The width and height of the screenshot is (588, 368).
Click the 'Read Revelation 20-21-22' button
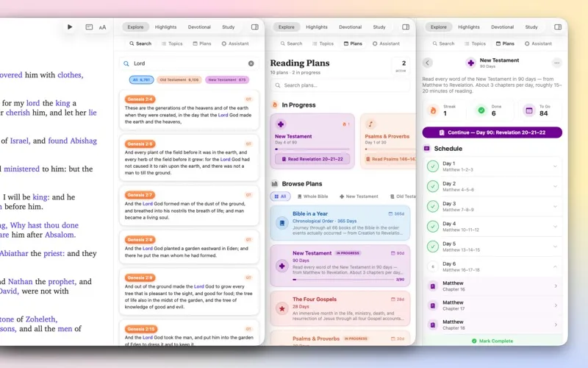[312, 159]
